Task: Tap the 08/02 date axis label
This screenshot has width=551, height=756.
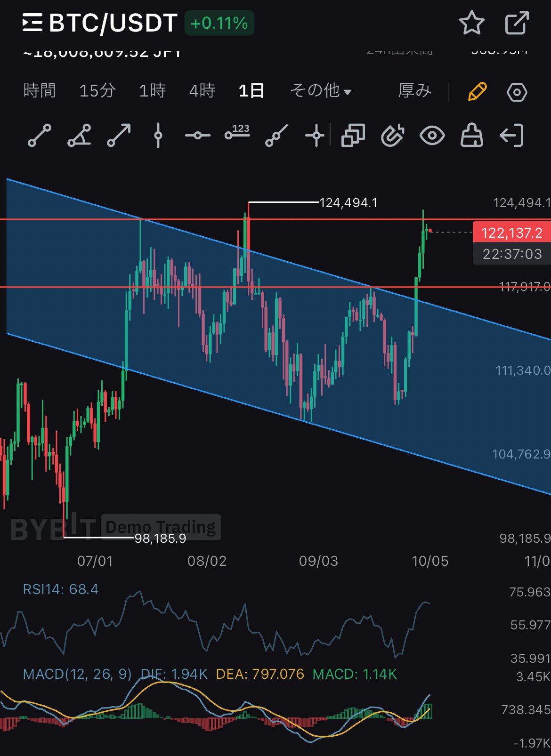Action: click(x=207, y=561)
